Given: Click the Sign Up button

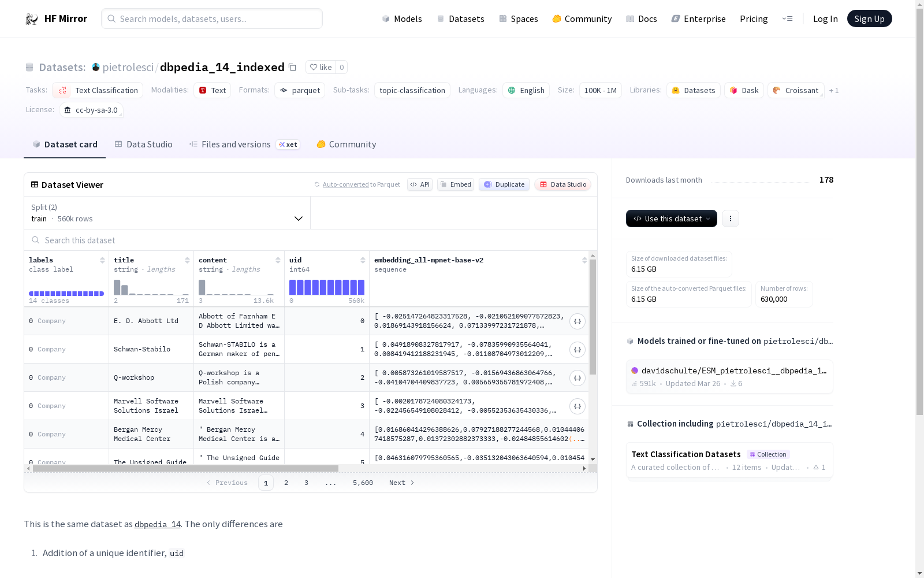Looking at the screenshot, I should tap(870, 19).
